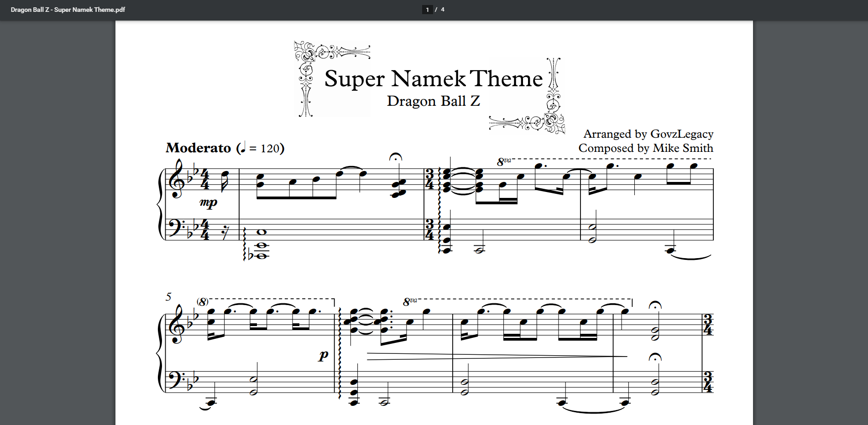Click the measure number 5
Image resolution: width=868 pixels, height=425 pixels.
pos(168,297)
